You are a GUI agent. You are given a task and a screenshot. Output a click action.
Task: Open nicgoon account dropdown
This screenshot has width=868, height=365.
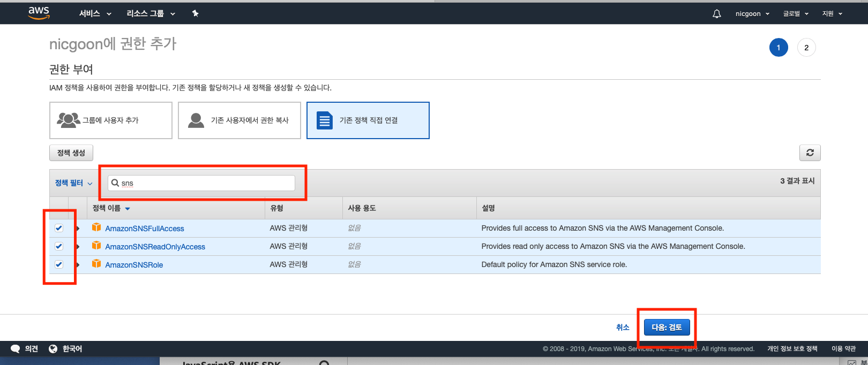(752, 14)
